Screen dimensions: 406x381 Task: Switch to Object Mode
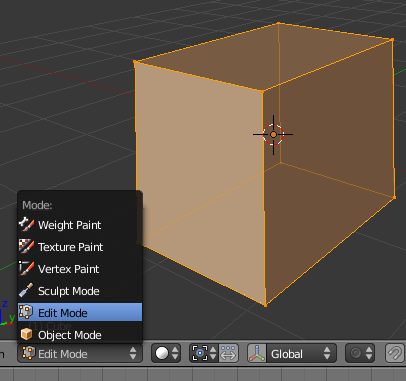point(80,335)
